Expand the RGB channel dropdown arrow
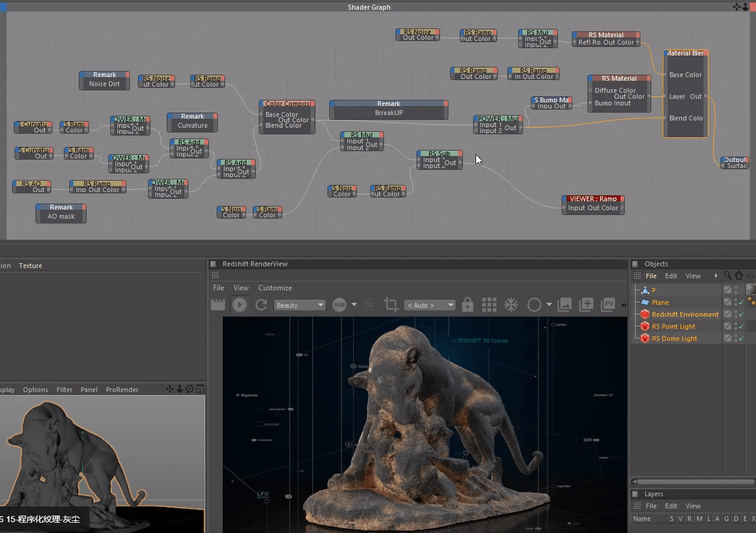 click(355, 305)
